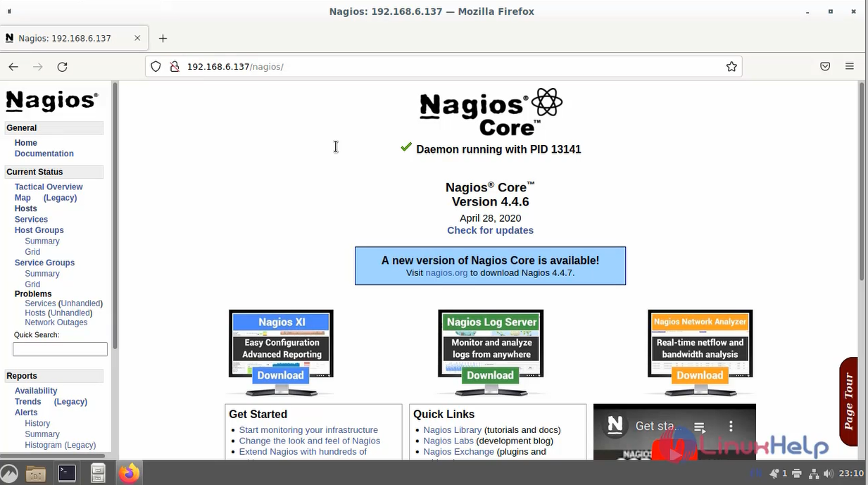This screenshot has height=485, width=868.
Task: Open the status Map link
Action: 23,198
